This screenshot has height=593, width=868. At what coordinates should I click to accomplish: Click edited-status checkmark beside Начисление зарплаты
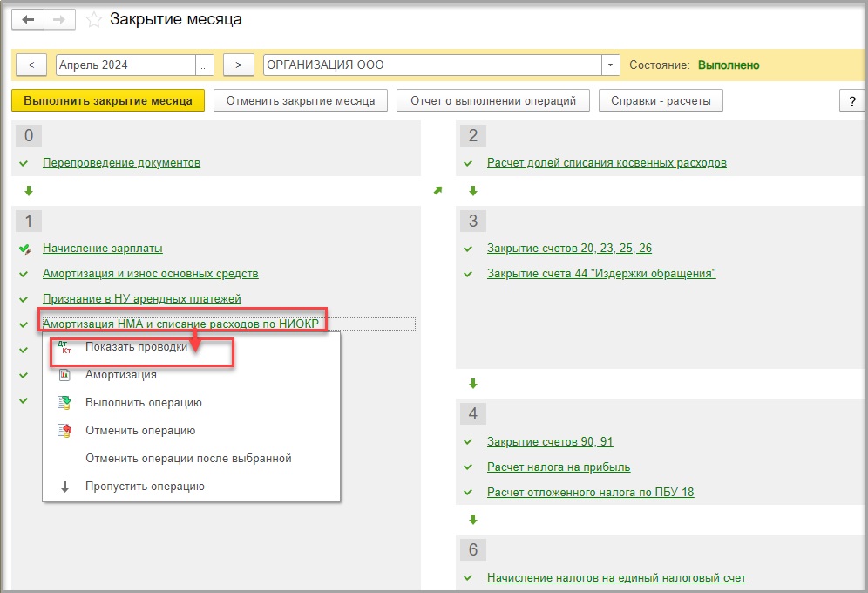click(25, 249)
